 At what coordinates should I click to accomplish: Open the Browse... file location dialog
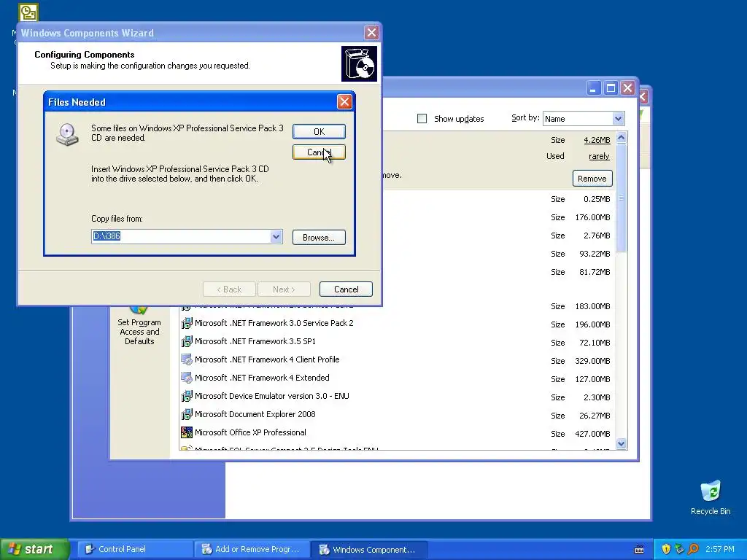319,237
